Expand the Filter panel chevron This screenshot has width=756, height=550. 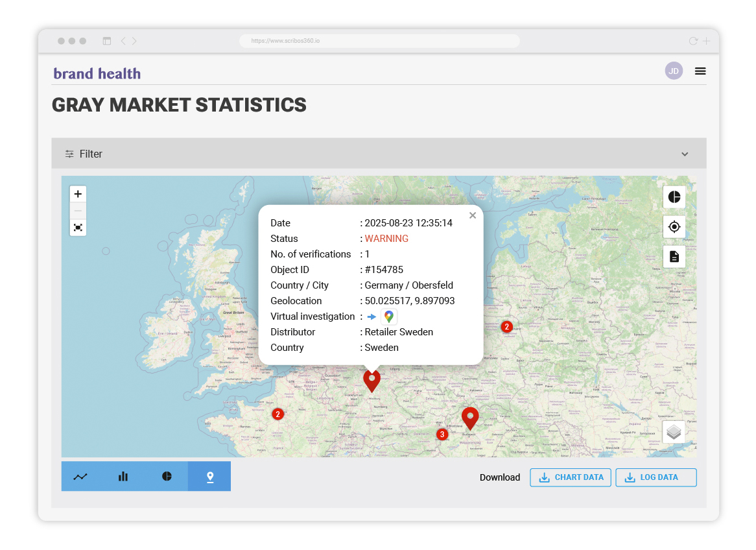pos(685,154)
